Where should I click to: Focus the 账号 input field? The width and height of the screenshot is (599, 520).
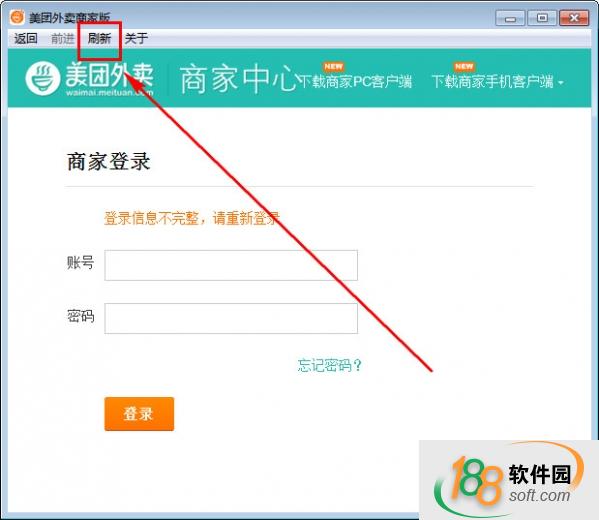(x=231, y=265)
